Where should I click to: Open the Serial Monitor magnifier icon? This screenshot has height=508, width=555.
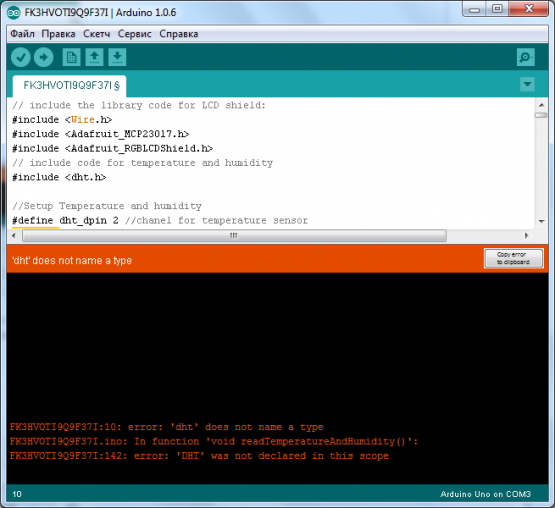click(526, 57)
